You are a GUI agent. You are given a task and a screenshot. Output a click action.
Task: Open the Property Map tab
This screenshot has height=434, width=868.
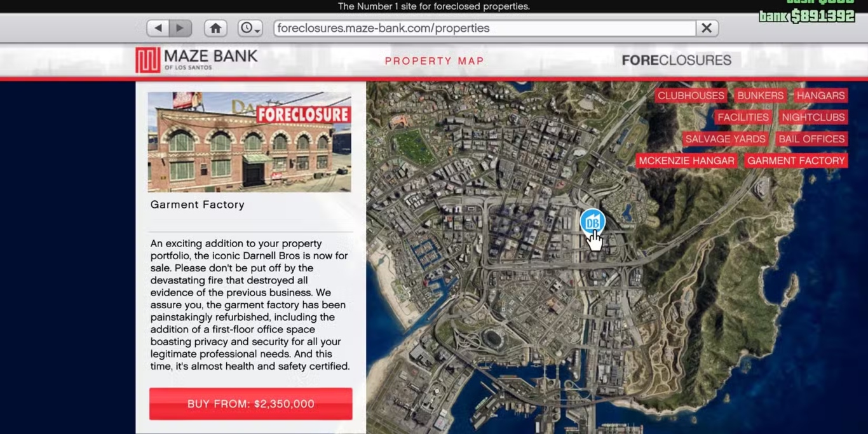tap(435, 61)
